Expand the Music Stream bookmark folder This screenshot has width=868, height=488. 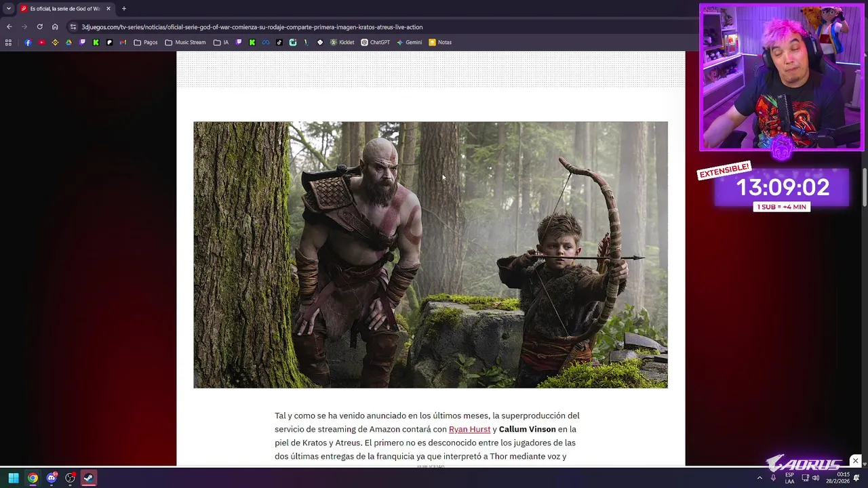click(x=185, y=42)
